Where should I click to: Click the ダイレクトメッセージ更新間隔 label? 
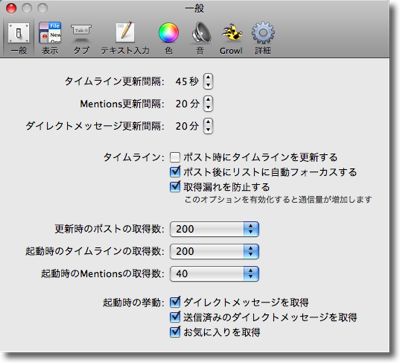(x=95, y=126)
